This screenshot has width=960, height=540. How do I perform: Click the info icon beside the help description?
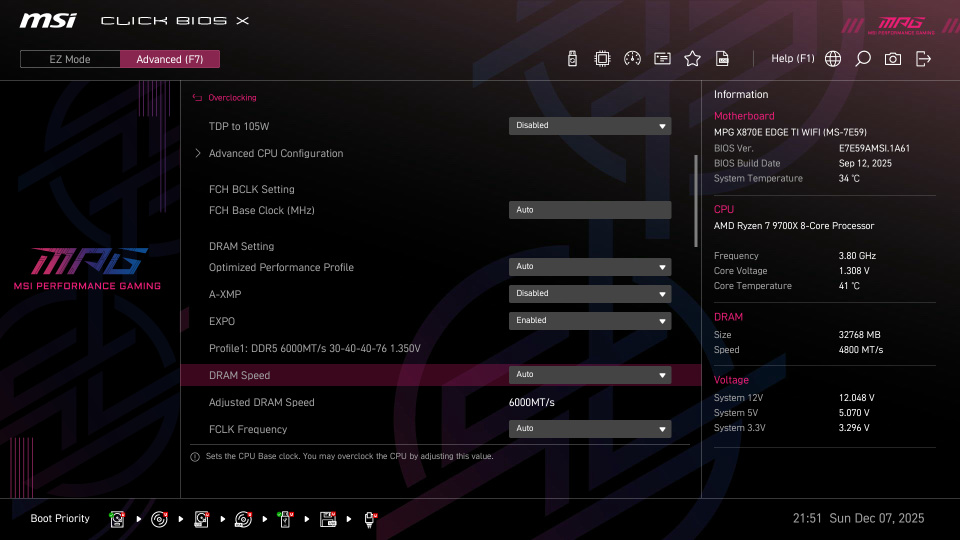coord(195,457)
